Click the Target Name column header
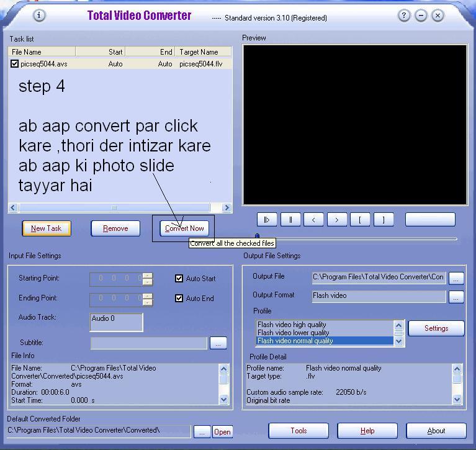476x450 pixels. pyautogui.click(x=204, y=52)
